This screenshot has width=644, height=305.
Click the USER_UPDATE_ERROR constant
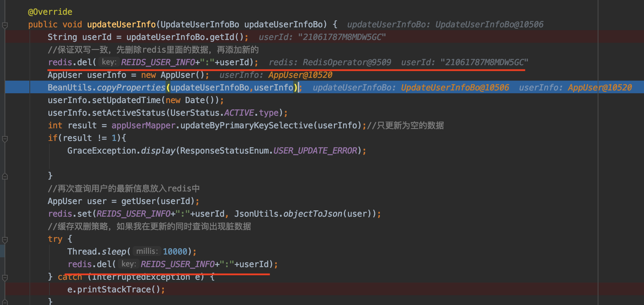coord(315,151)
